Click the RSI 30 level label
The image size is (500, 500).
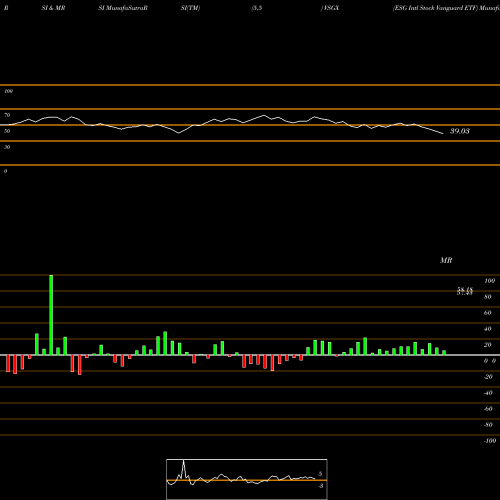tap(7, 147)
